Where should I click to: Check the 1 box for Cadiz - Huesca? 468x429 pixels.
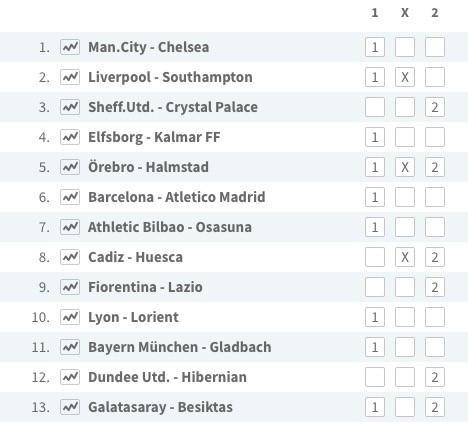coord(375,257)
